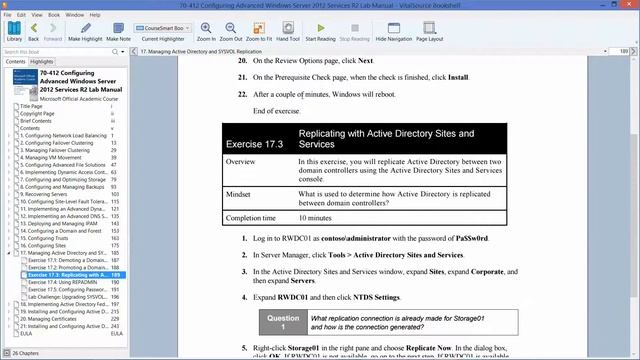
Task: Open Exercise 17.2 Promoting a Domain
Action: [x=68, y=267]
